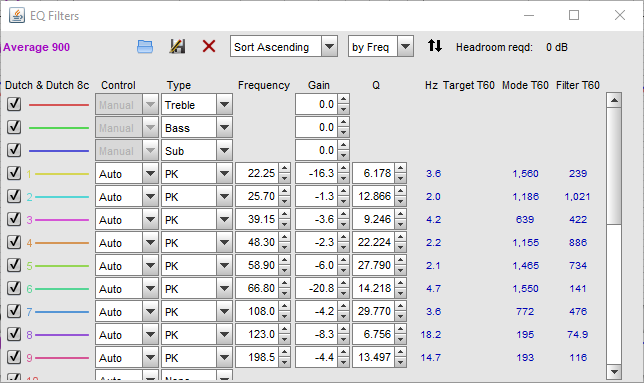Decrease filter 3 Q spinner down
This screenshot has width=644, height=383.
coord(401,225)
